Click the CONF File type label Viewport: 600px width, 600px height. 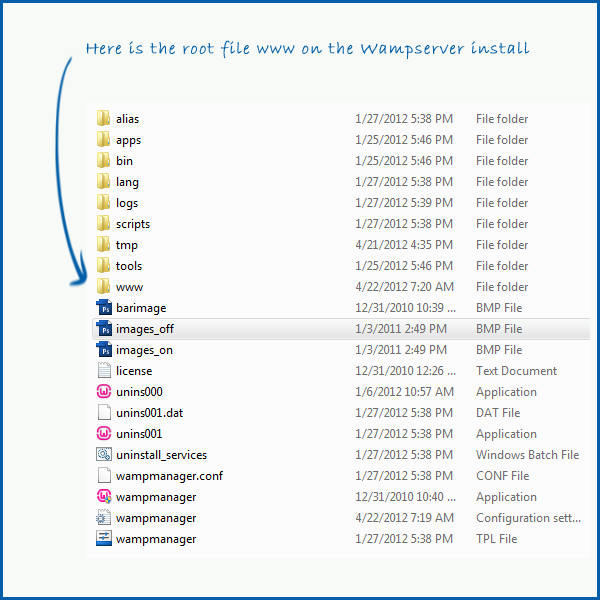503,476
